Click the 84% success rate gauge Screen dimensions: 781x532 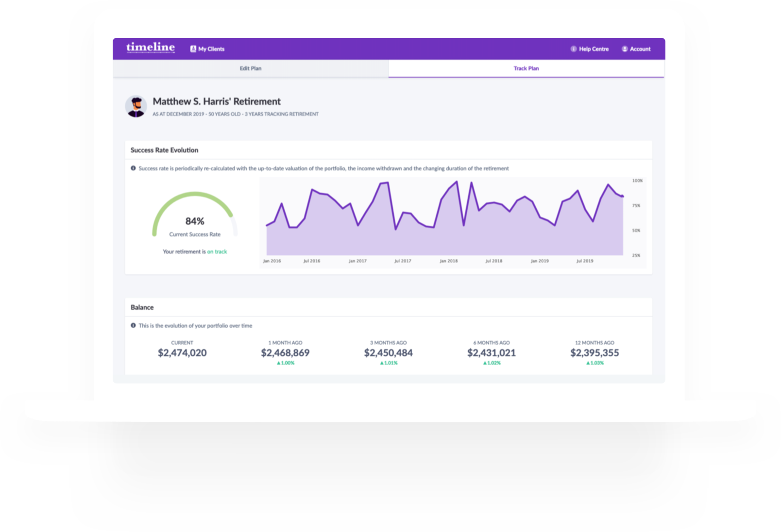[x=195, y=215]
